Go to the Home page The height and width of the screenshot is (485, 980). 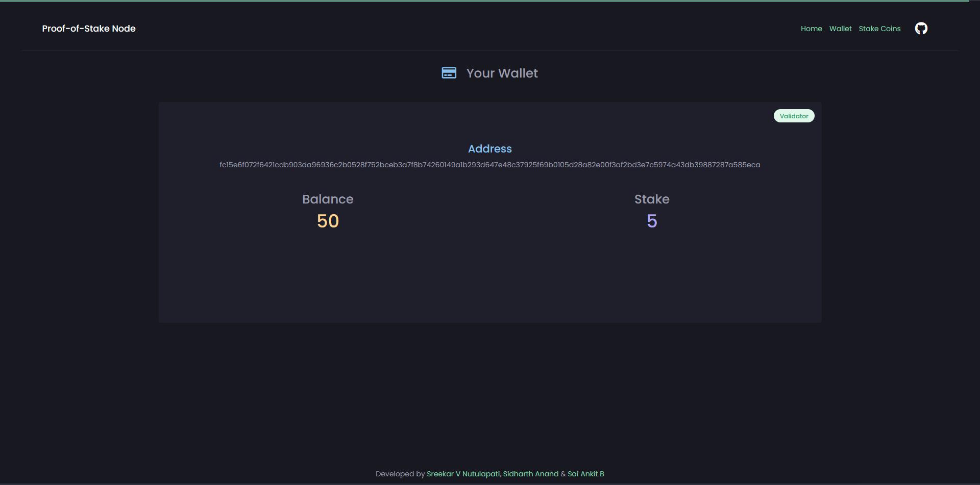coord(811,29)
